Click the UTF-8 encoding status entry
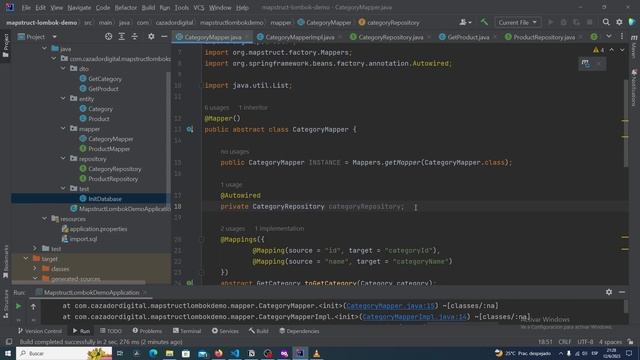The image size is (640, 360). 585,342
